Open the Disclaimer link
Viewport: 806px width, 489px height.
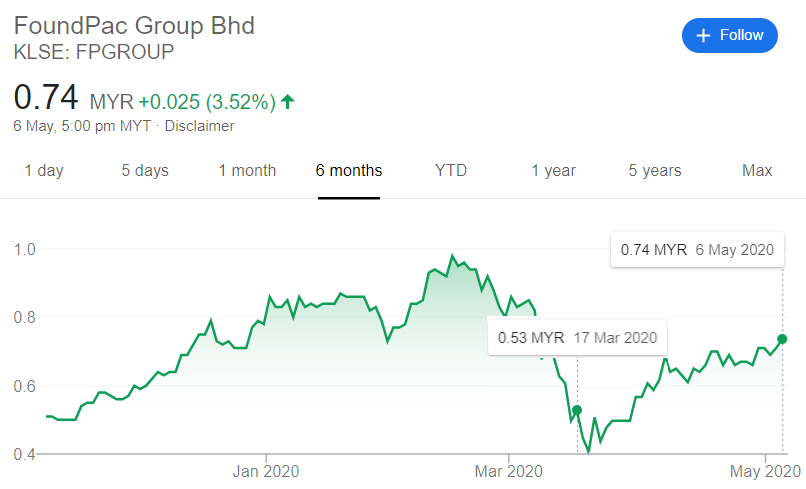[x=199, y=126]
